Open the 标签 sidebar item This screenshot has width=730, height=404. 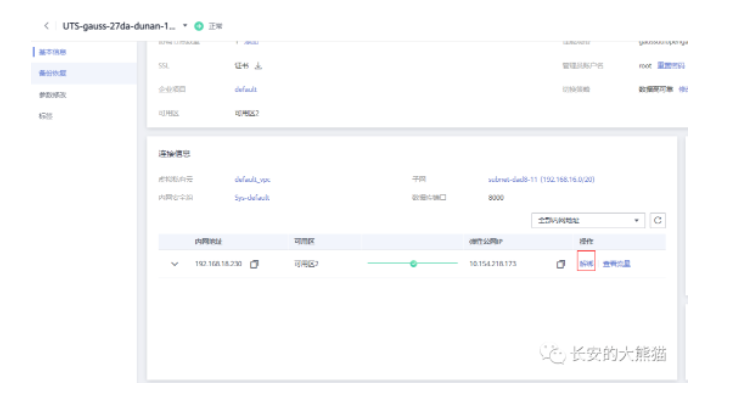tap(46, 116)
